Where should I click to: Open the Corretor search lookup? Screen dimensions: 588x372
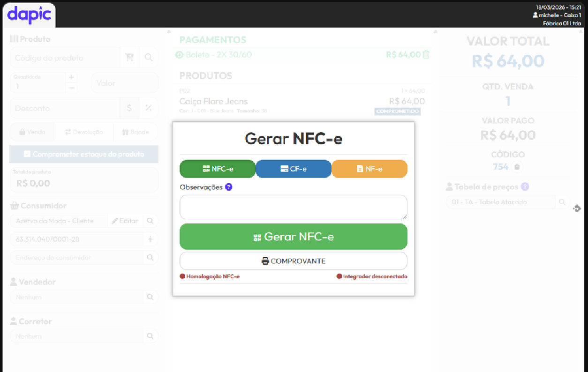pos(150,336)
